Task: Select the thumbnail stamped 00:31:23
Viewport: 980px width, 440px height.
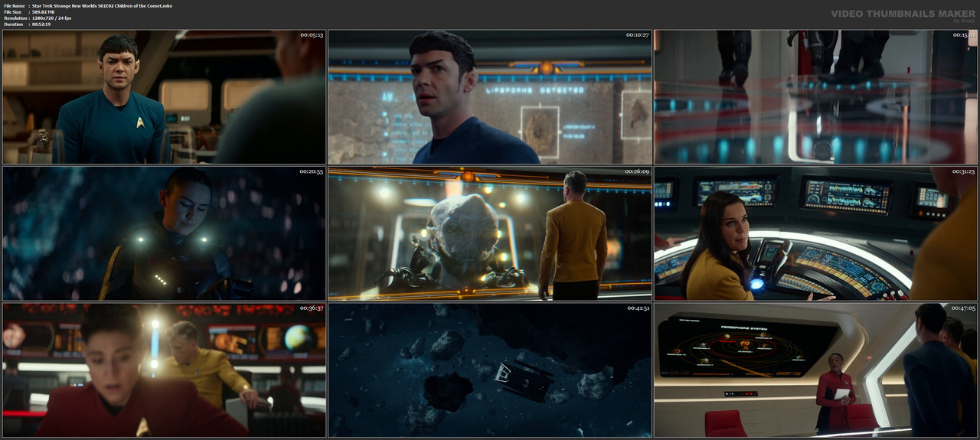Action: coord(815,233)
